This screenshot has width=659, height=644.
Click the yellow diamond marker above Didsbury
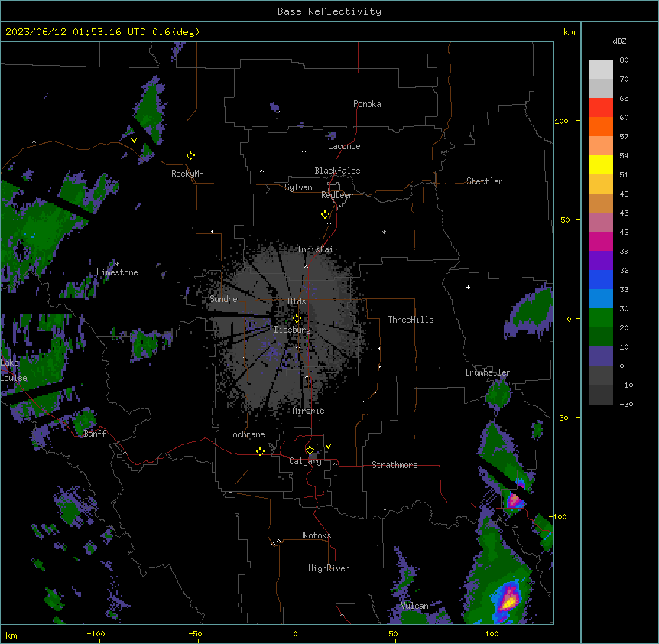[297, 318]
